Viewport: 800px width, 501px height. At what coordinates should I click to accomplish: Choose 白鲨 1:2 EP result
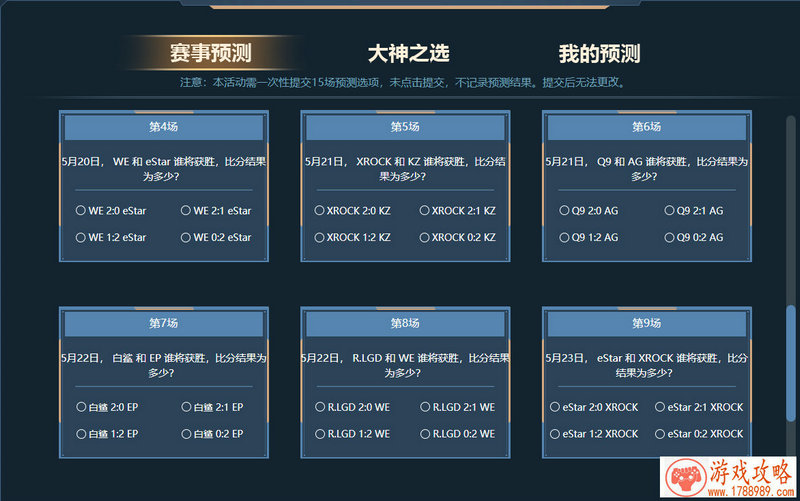point(81,435)
